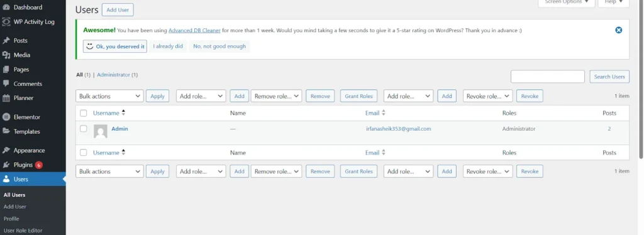Viewport: 644px width, 235px height.
Task: Go to All Users submenu item
Action: coord(14,195)
